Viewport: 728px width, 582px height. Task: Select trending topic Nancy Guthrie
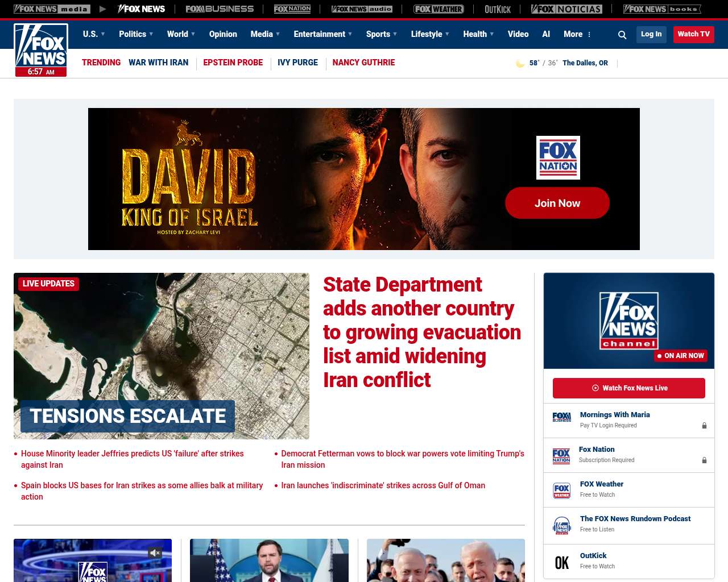363,63
